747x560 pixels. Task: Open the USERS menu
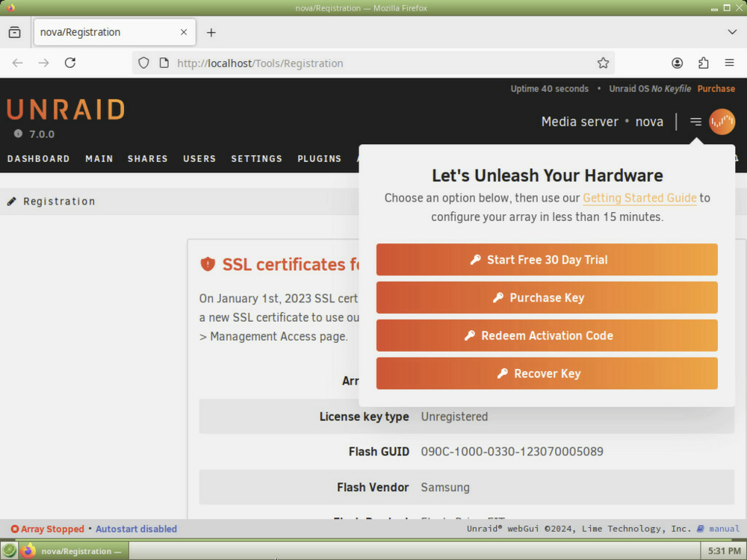coord(199,158)
